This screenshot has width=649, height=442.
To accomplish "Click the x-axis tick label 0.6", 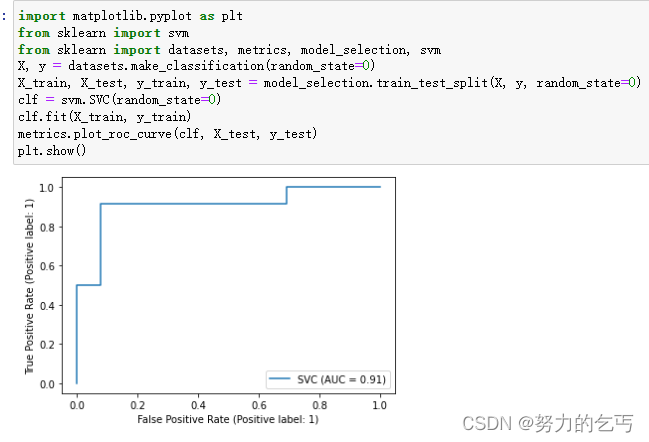I will (259, 405).
